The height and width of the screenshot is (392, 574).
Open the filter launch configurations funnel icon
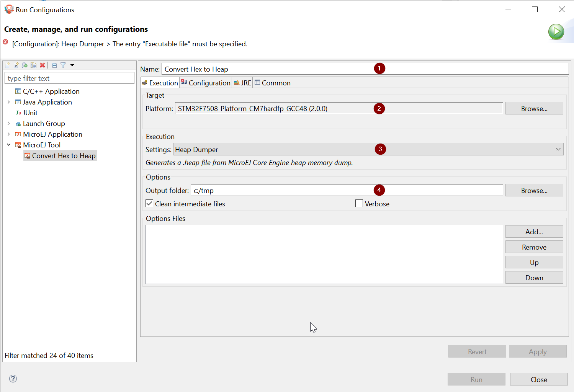pyautogui.click(x=63, y=65)
